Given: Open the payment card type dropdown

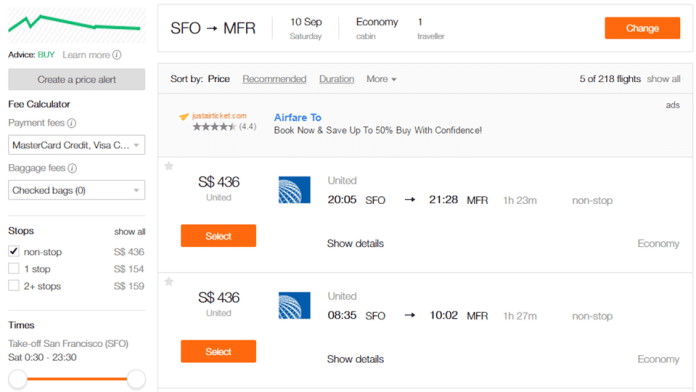Looking at the screenshot, I should [x=76, y=145].
